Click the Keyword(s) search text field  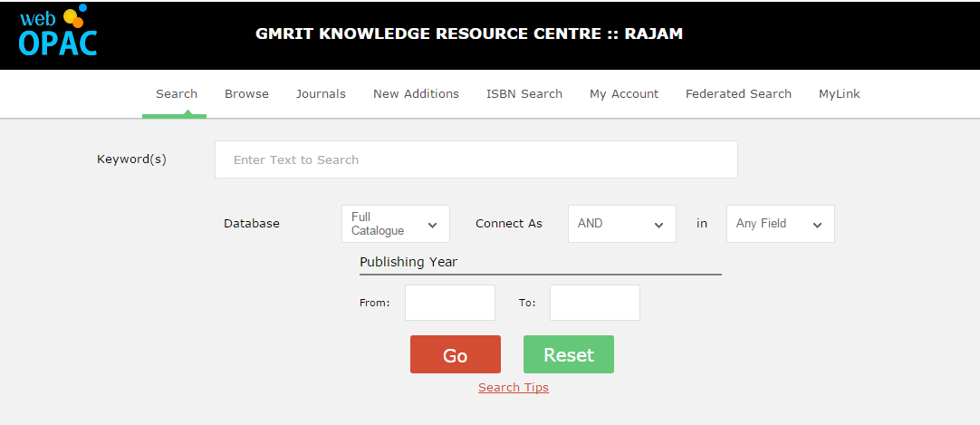[x=476, y=159]
